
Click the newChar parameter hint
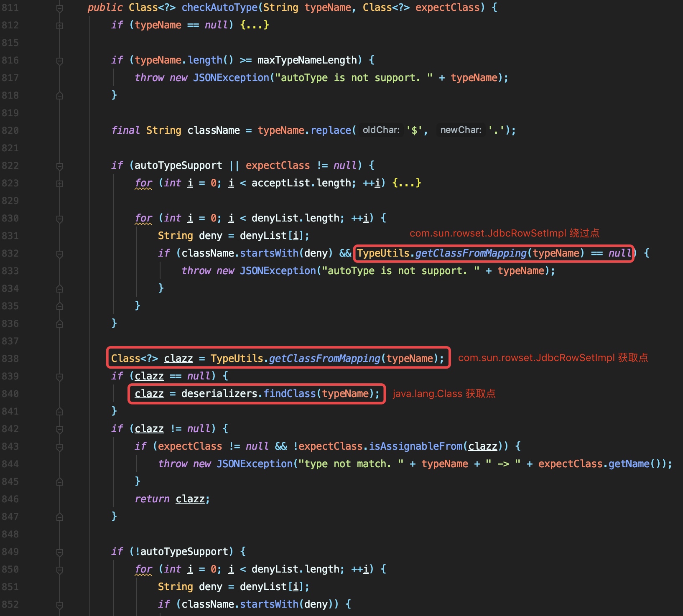461,130
